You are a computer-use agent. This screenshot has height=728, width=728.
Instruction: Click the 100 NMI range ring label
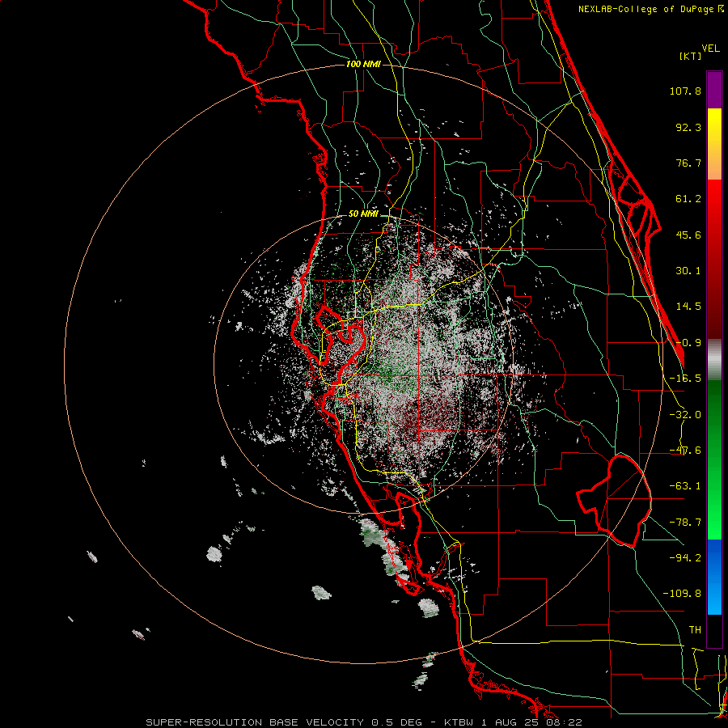[x=363, y=64]
